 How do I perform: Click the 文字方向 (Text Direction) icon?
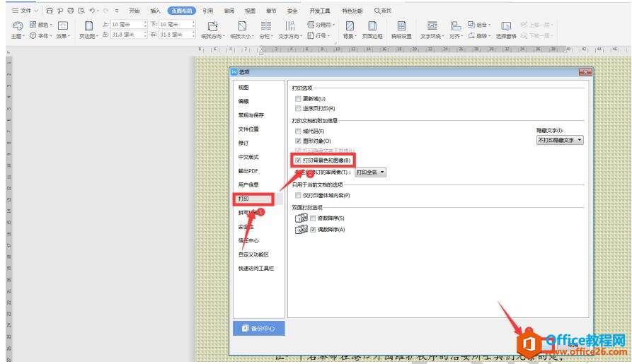pyautogui.click(x=289, y=26)
